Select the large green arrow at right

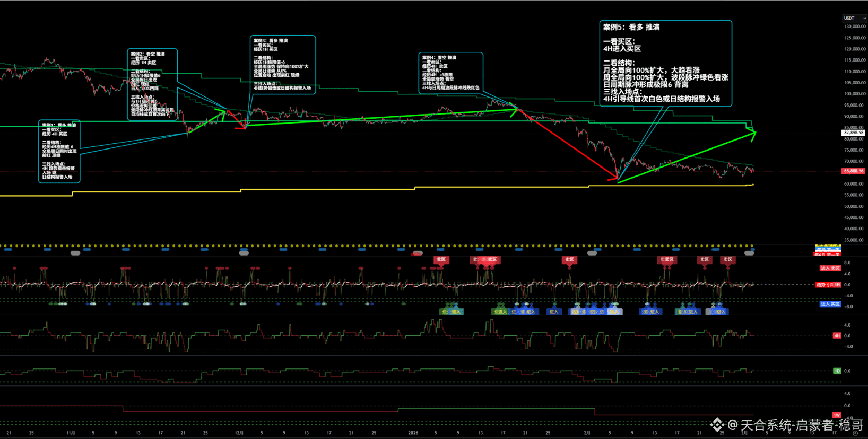coord(690,156)
